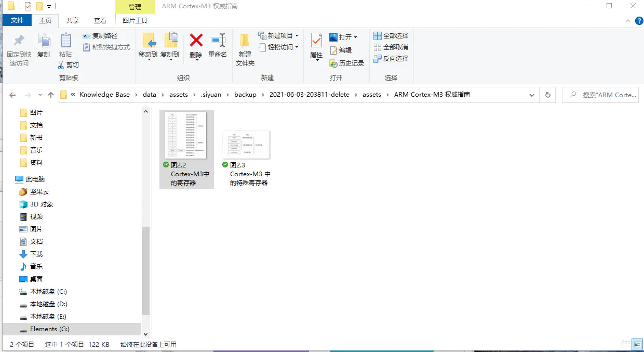Select 本地磁盘 (C:) in navigation pane
644x352 pixels.
click(x=43, y=291)
